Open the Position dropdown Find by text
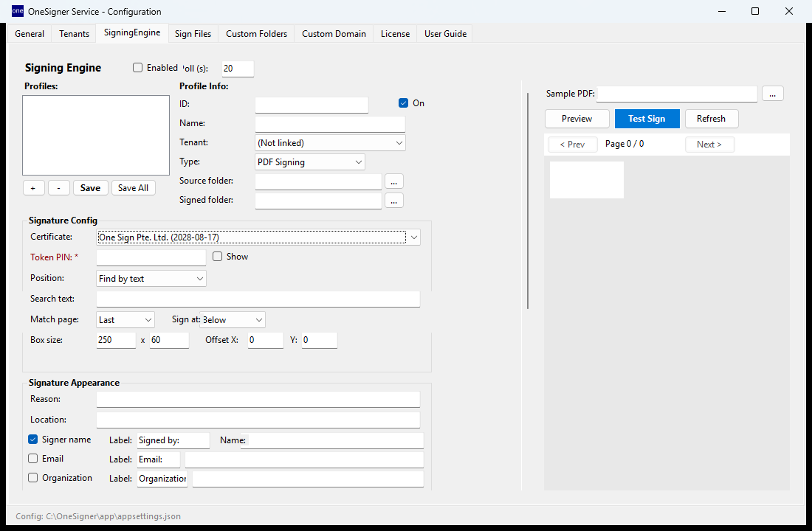 tap(151, 279)
